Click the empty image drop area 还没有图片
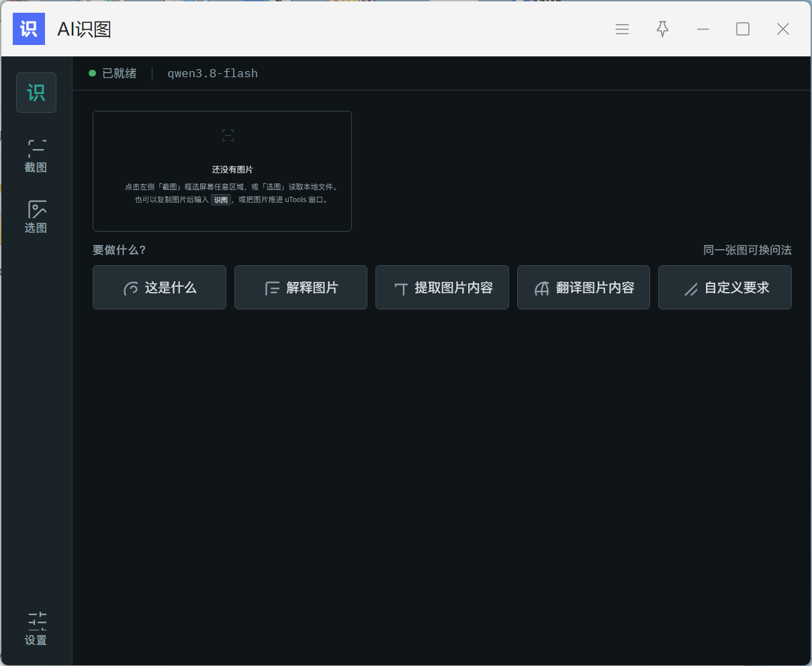 pyautogui.click(x=222, y=171)
